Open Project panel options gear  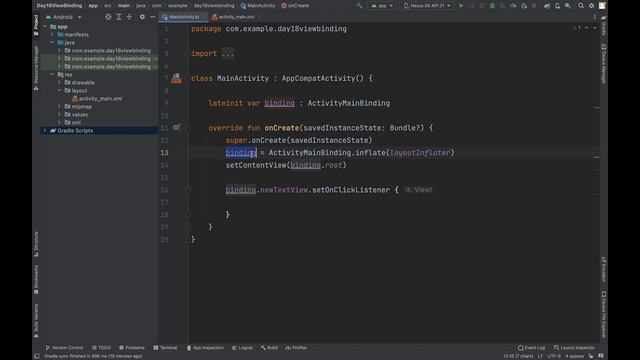pyautogui.click(x=142, y=17)
